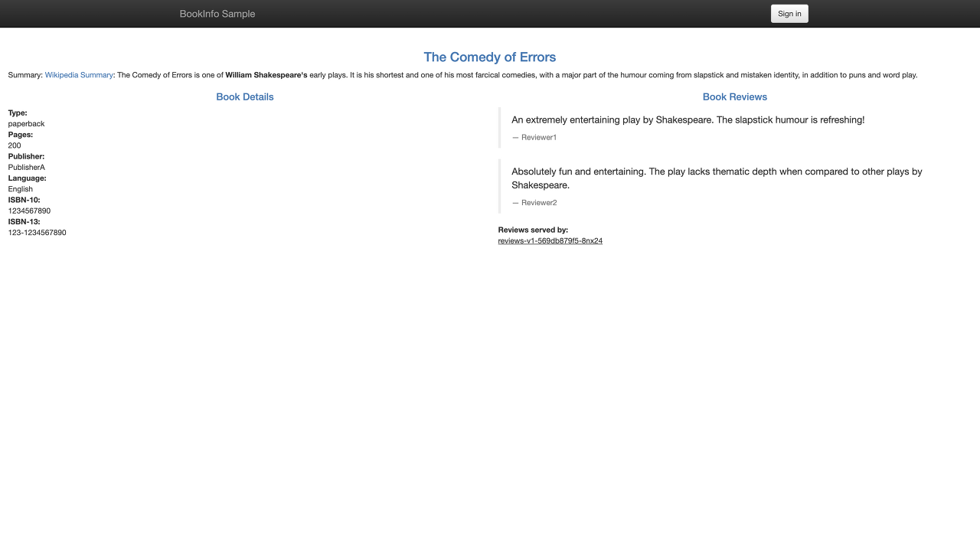Screen dimensions: 980x552
Task: Click the Pages: label
Action: coord(21,134)
